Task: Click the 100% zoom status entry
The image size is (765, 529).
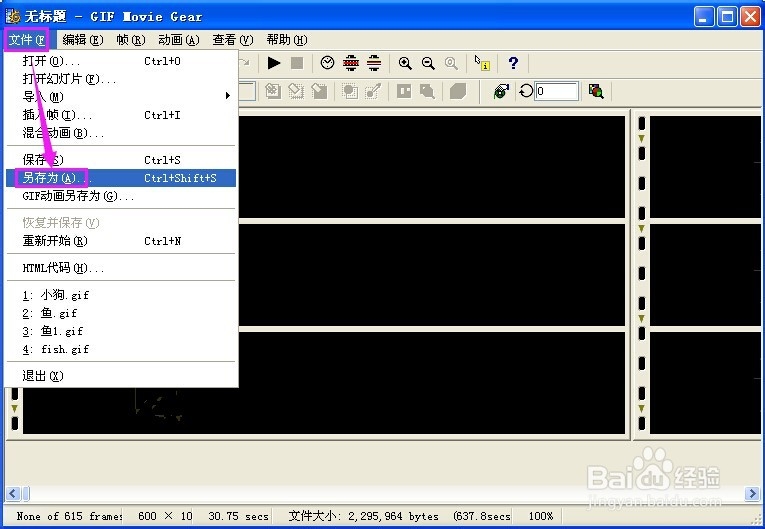Action: click(x=541, y=516)
